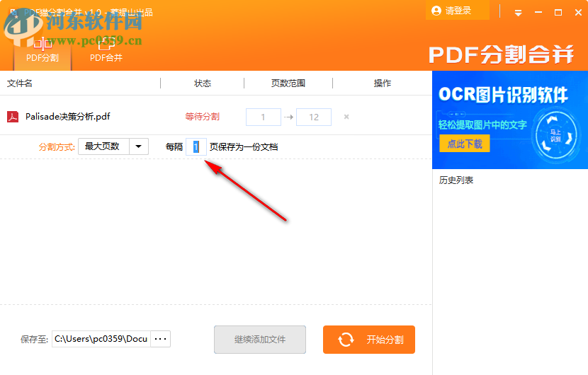Click the 每隔 pages interval input field
The image size is (588, 375).
[x=196, y=146]
